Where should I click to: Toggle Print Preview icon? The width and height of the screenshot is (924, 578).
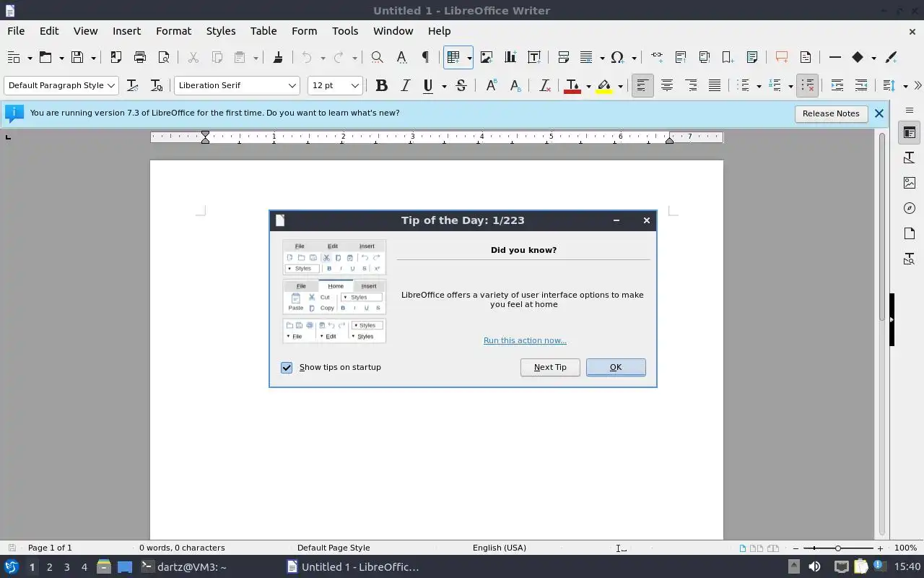[164, 58]
